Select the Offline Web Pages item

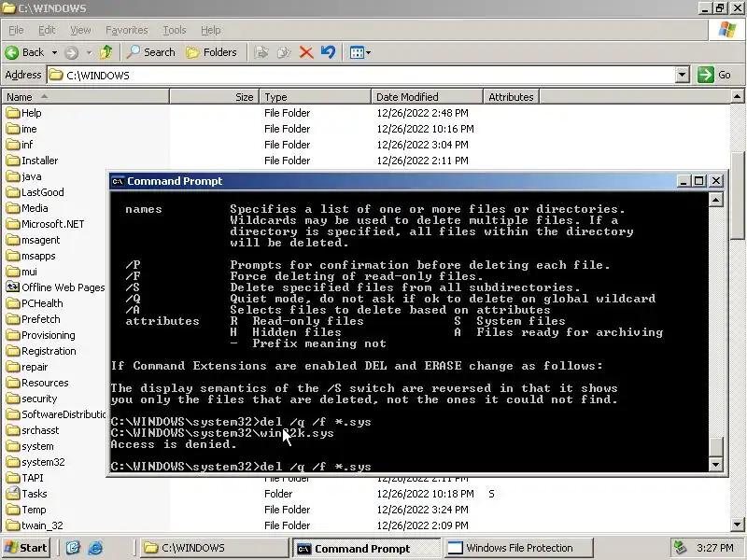pyautogui.click(x=55, y=287)
